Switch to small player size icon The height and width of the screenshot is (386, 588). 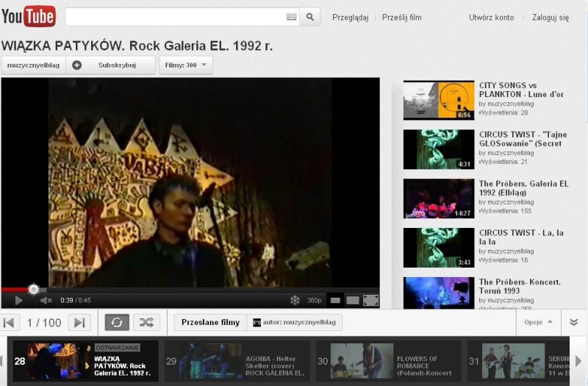pyautogui.click(x=335, y=301)
